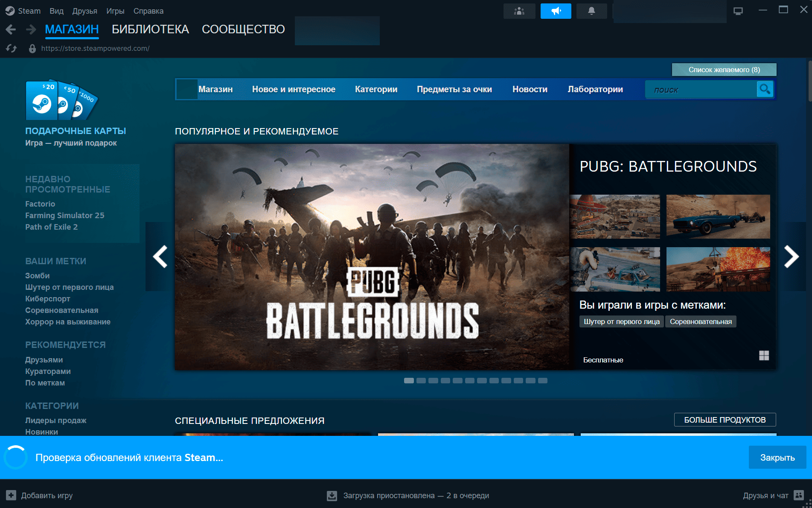Click the store page vertical scrollbar
The width and height of the screenshot is (812, 508).
point(809,81)
